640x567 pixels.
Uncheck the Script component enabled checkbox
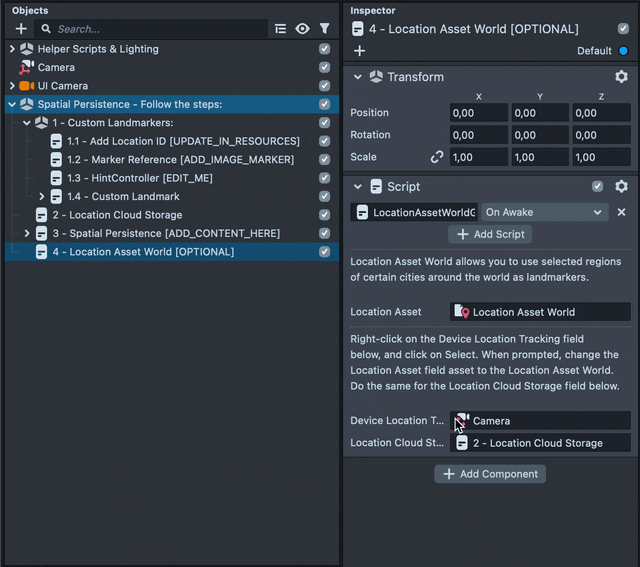point(598,187)
